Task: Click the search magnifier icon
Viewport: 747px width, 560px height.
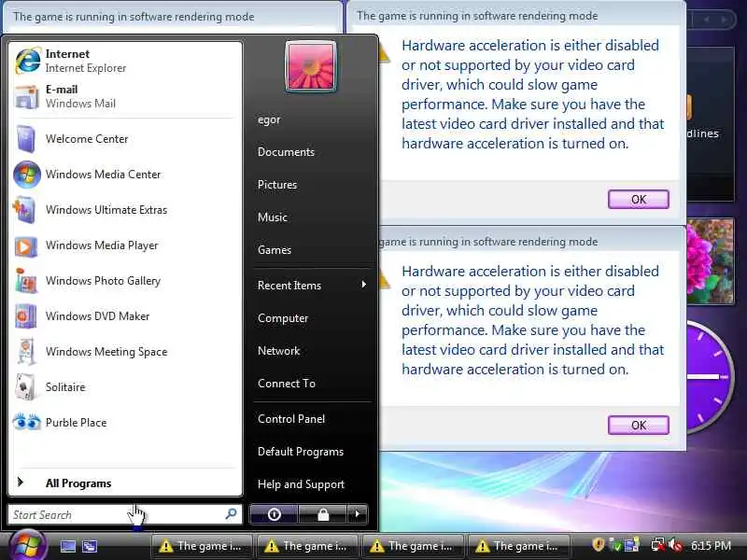Action: [231, 514]
